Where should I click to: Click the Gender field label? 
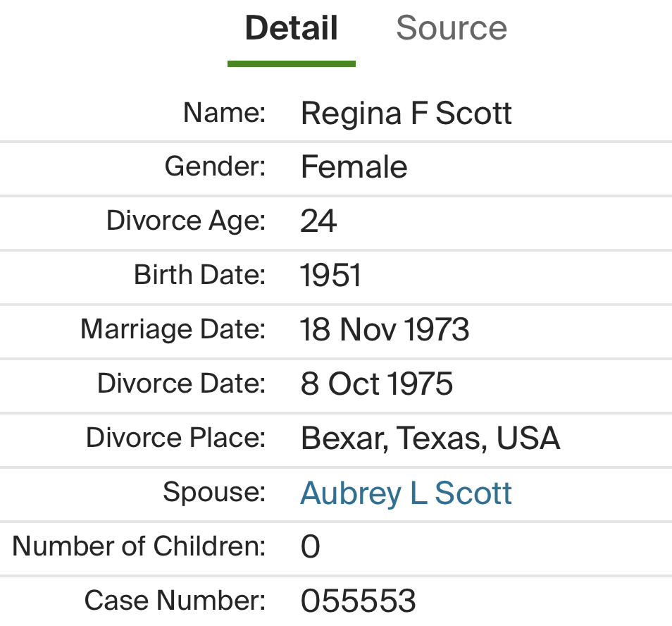click(215, 166)
